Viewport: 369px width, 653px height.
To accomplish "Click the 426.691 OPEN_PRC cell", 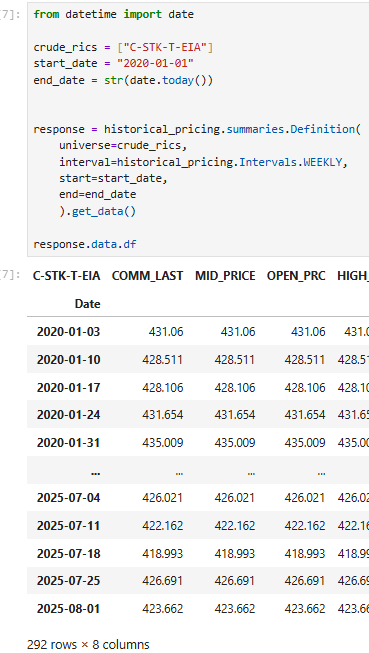I will pos(305,581).
